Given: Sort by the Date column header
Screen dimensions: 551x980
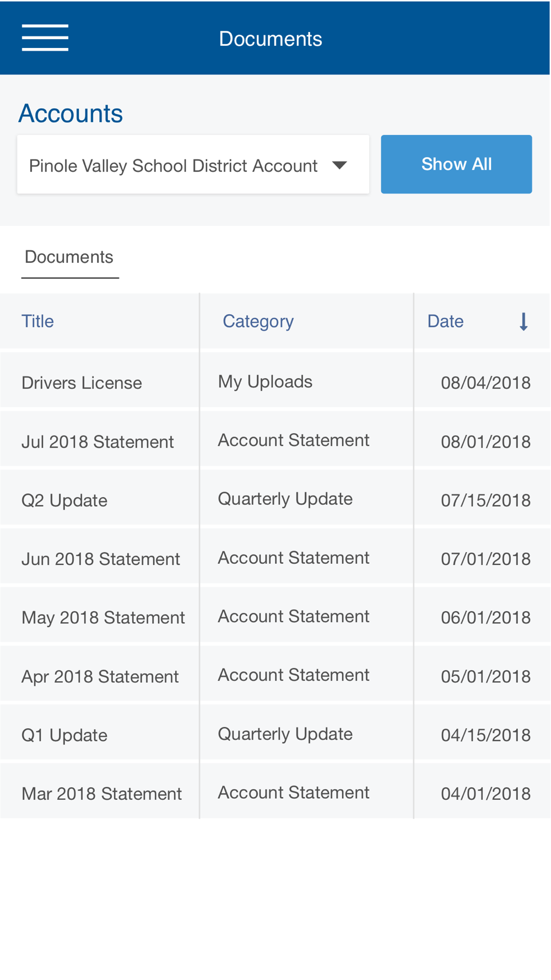Looking at the screenshot, I should [x=445, y=321].
